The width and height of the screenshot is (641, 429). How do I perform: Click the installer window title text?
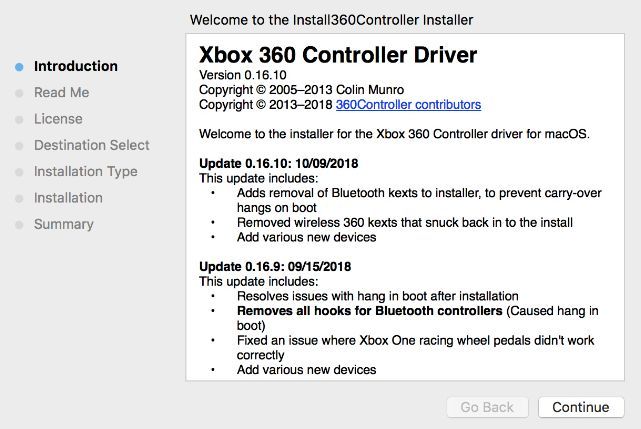[x=331, y=19]
